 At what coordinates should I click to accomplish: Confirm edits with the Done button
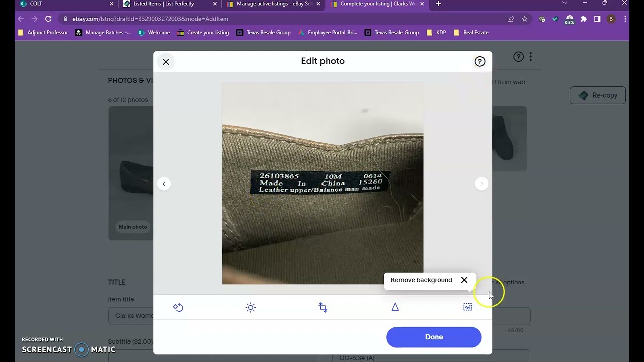point(434,337)
